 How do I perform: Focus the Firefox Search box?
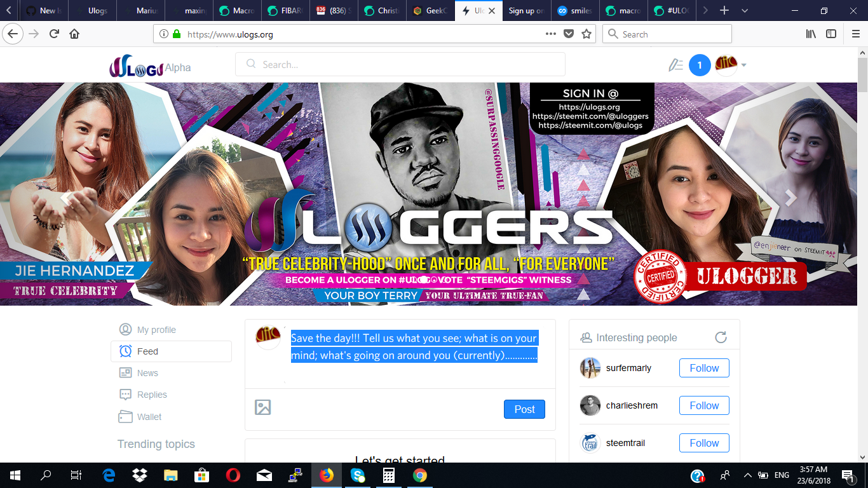point(667,34)
